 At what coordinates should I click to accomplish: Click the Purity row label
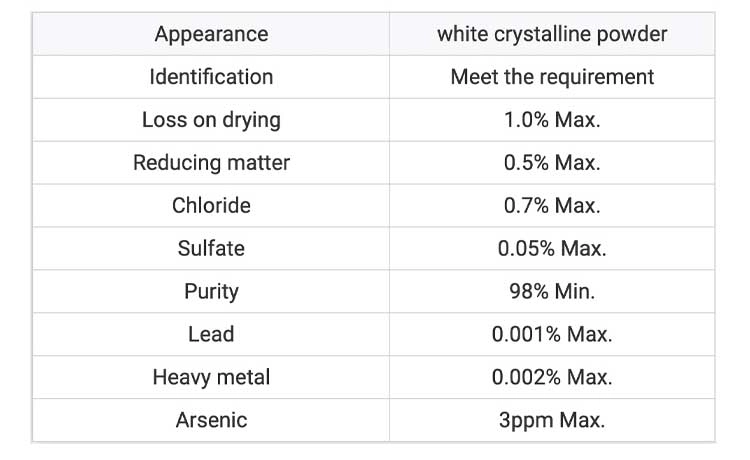coord(211,291)
